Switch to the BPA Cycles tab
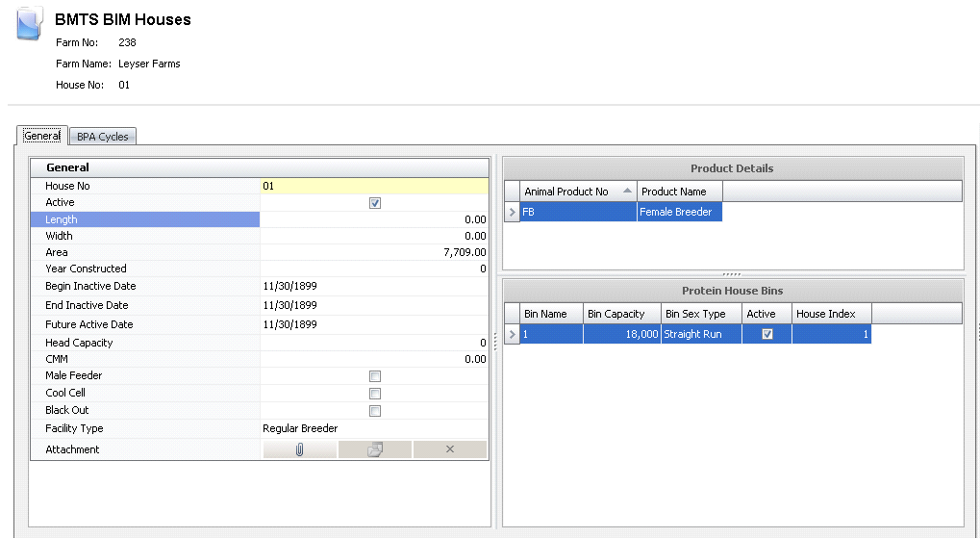Screen dimensions: 980x538 [102, 137]
